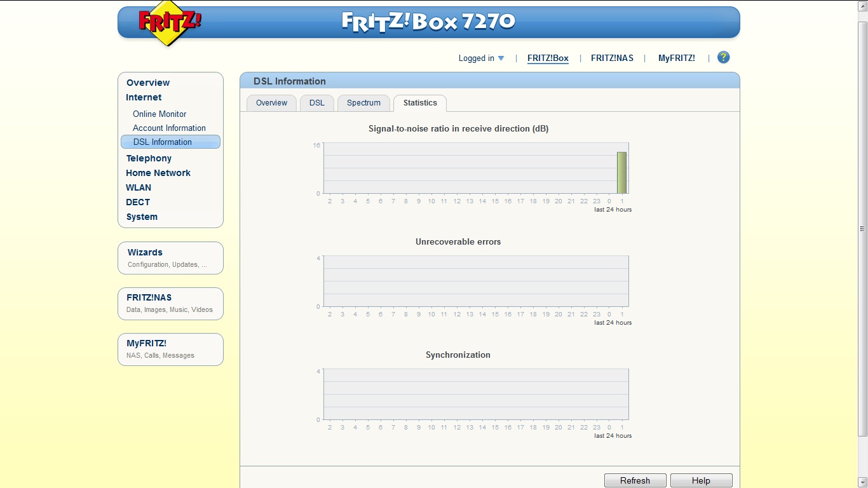The height and width of the screenshot is (488, 868).
Task: Click 'last 24 hours' under the signal-to-noise chart
Action: tap(613, 210)
